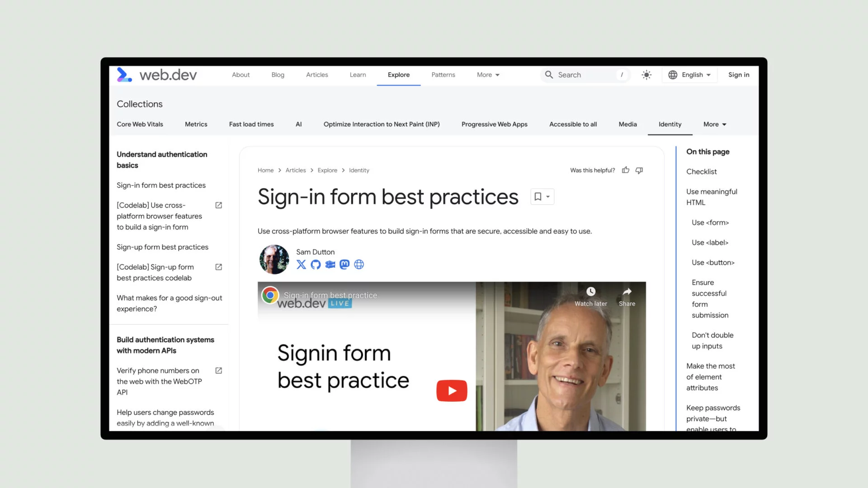Click the bookmark/save article icon
Image resolution: width=868 pixels, height=488 pixels.
(538, 196)
